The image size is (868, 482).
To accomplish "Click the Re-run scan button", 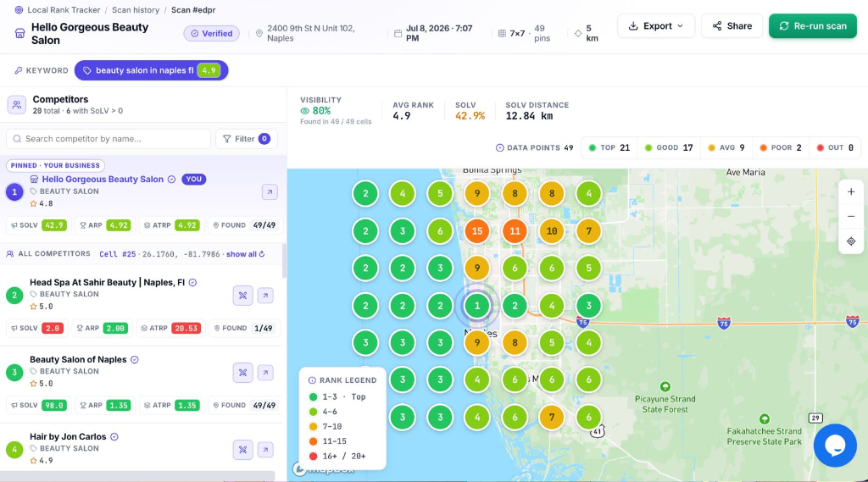I will tap(813, 26).
